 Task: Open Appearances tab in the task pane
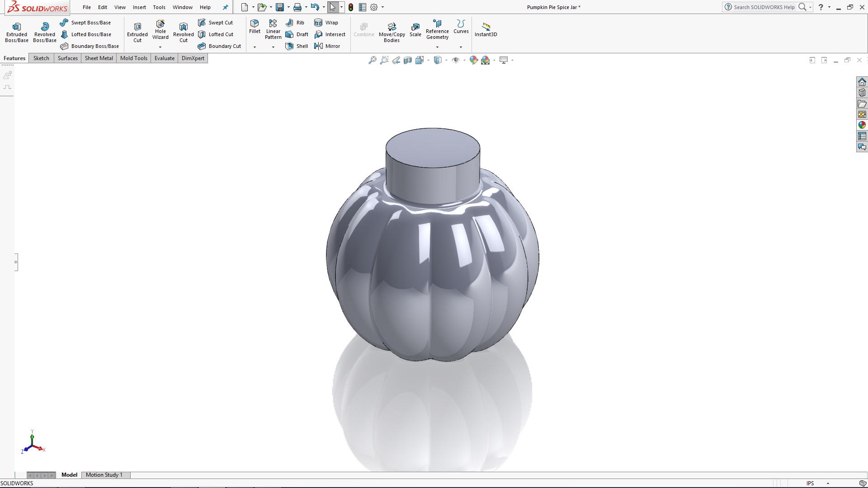pyautogui.click(x=862, y=125)
